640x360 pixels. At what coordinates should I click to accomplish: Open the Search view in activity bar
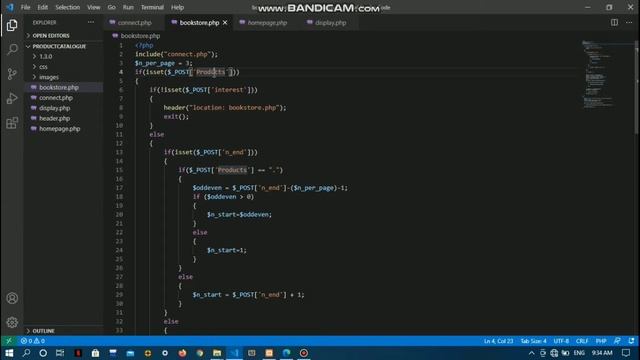(x=12, y=50)
